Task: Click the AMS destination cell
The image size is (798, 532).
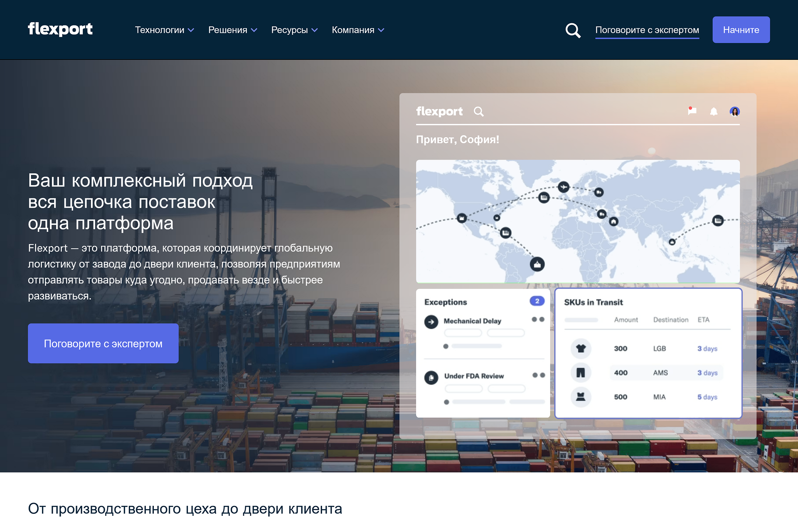Action: pos(660,372)
